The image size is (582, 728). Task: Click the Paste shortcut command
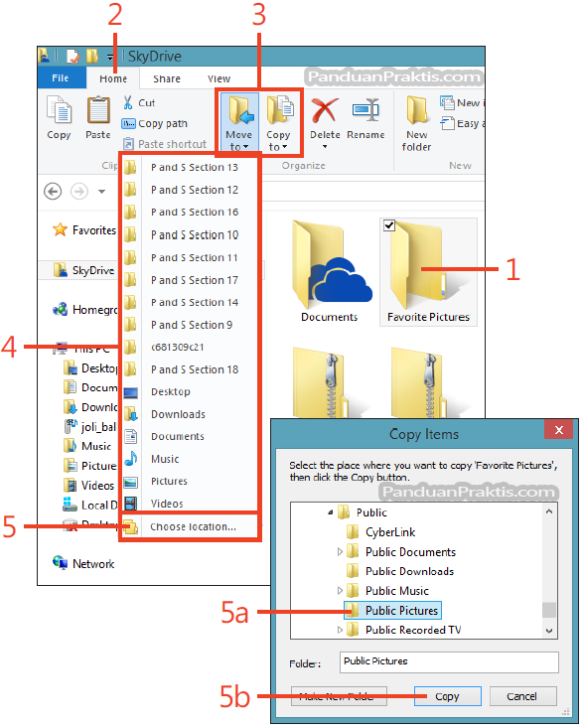click(x=164, y=144)
